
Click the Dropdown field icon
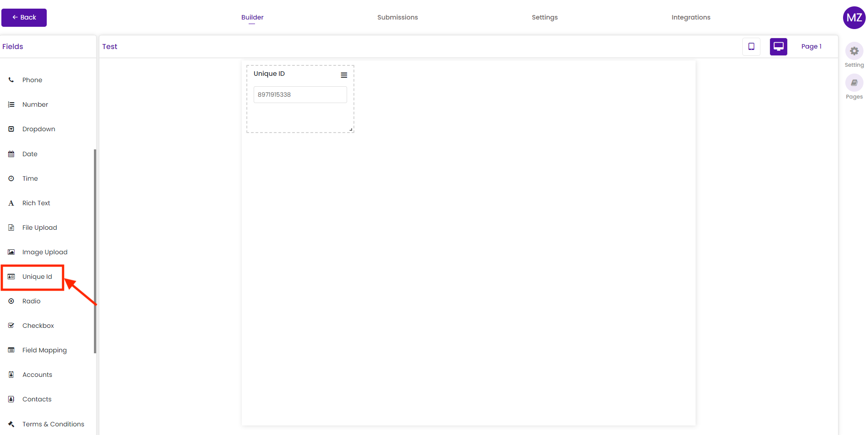[11, 129]
